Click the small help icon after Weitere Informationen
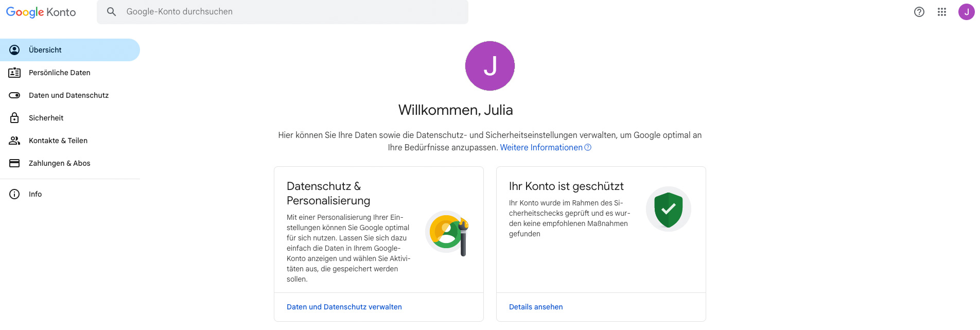Screen dimensions: 980x330 [x=588, y=147]
